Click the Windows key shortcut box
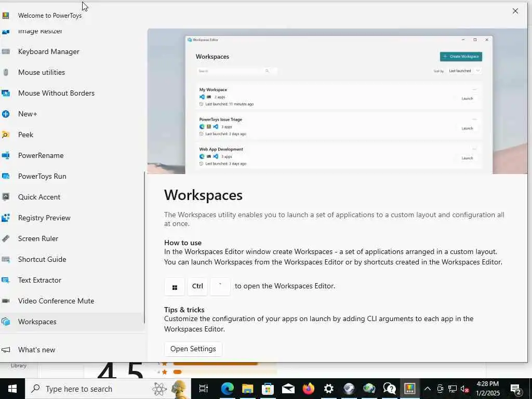Image resolution: width=532 pixels, height=399 pixels. click(x=175, y=286)
